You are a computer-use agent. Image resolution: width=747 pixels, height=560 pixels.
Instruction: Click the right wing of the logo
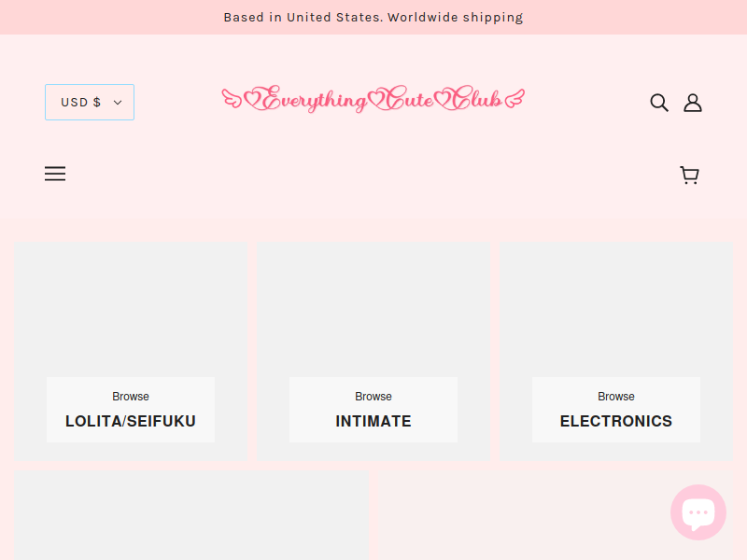[514, 98]
